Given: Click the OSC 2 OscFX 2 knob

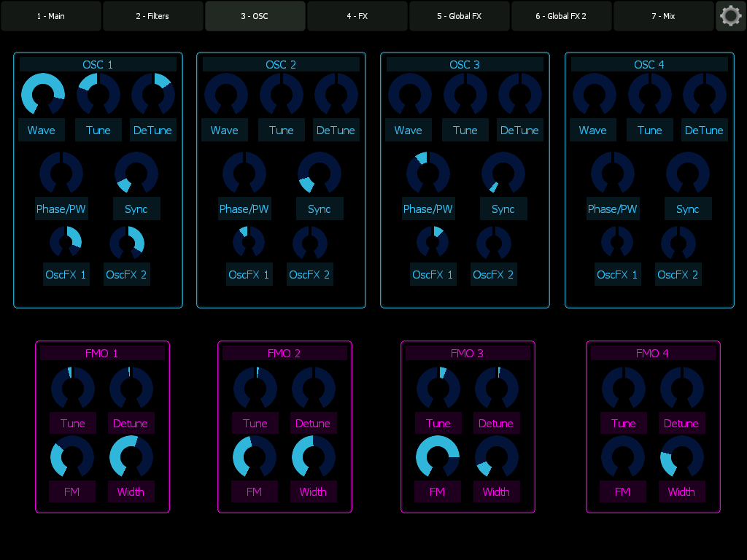Looking at the screenshot, I should (309, 242).
